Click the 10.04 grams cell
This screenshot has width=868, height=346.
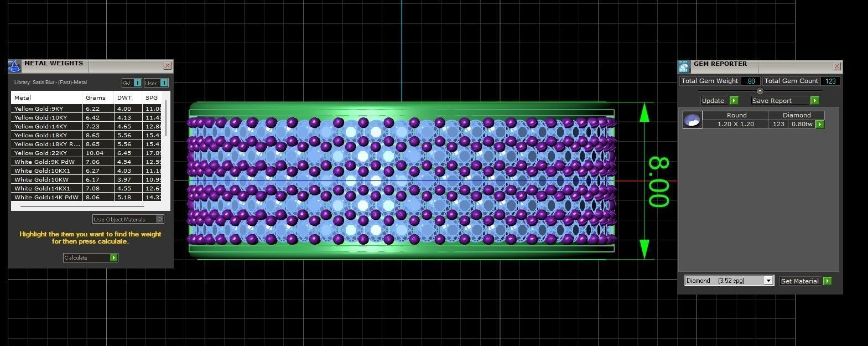98,153
